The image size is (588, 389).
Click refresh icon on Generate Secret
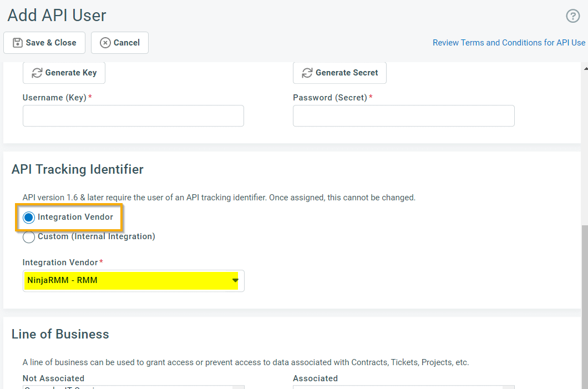pos(307,73)
